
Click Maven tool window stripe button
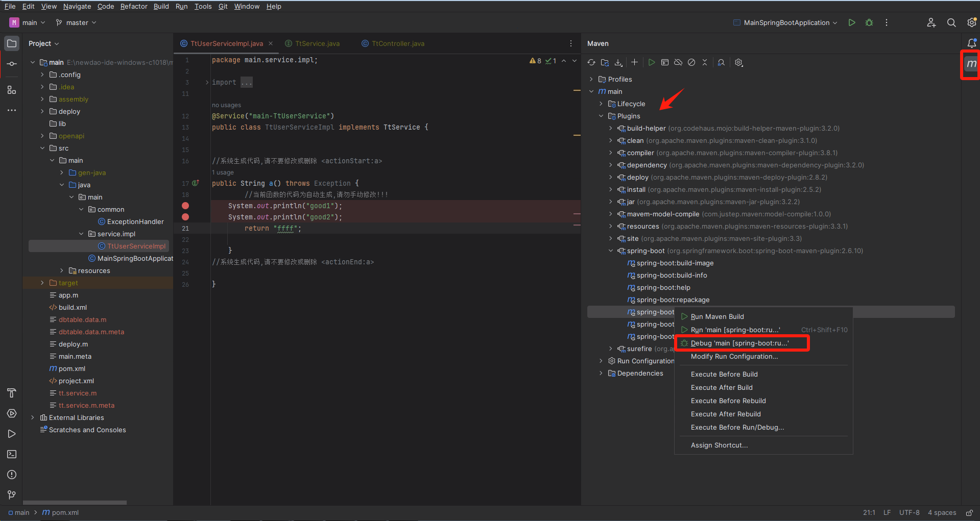click(971, 64)
